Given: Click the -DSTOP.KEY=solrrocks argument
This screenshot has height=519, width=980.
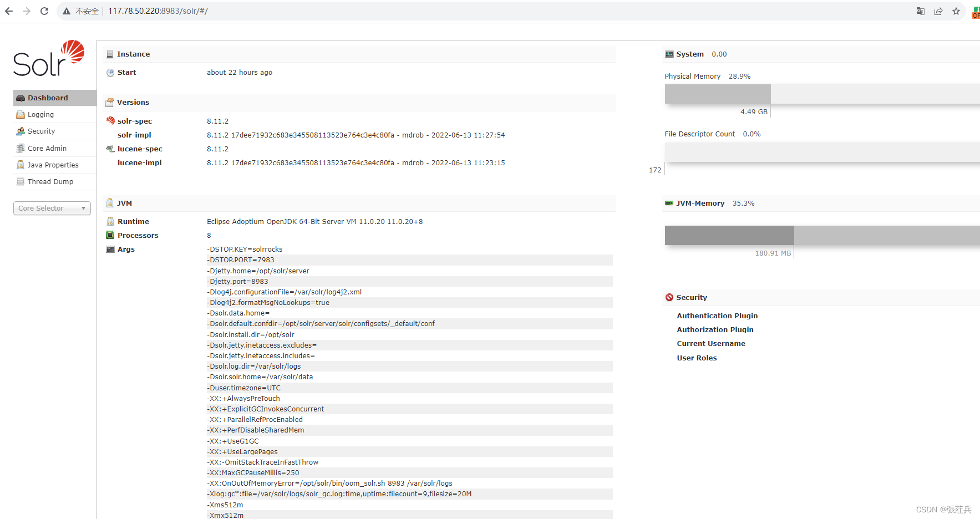Looking at the screenshot, I should (x=245, y=250).
